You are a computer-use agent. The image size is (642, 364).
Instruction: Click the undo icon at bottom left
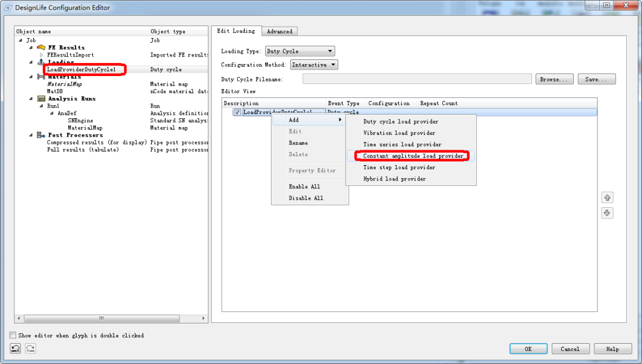point(15,349)
